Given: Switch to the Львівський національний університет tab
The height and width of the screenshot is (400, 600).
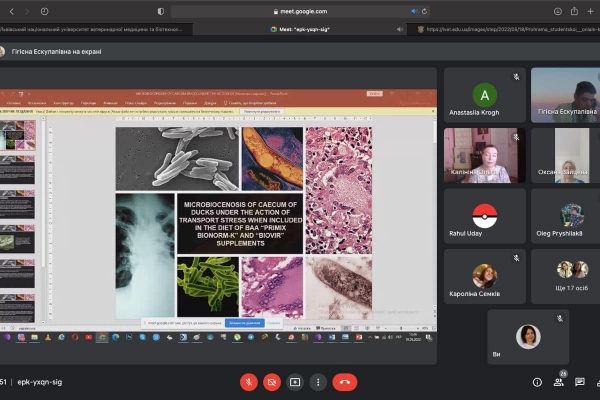Looking at the screenshot, I should pyautogui.click(x=96, y=29).
